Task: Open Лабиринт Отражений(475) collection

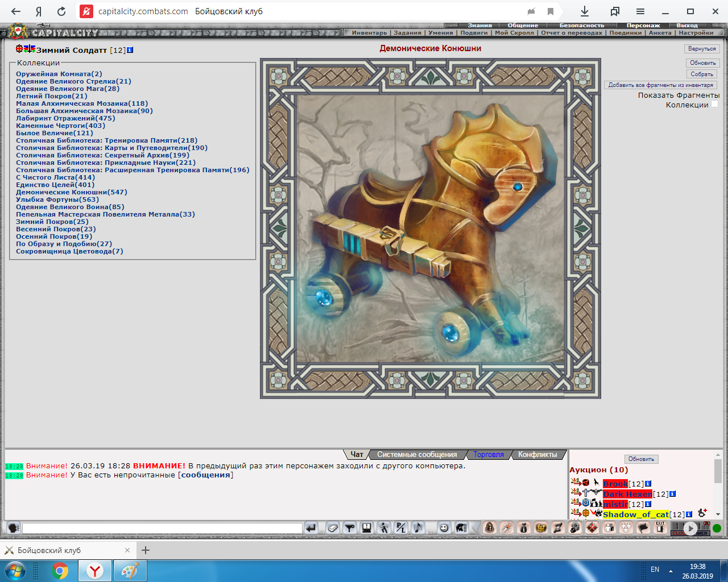Action: (65, 118)
